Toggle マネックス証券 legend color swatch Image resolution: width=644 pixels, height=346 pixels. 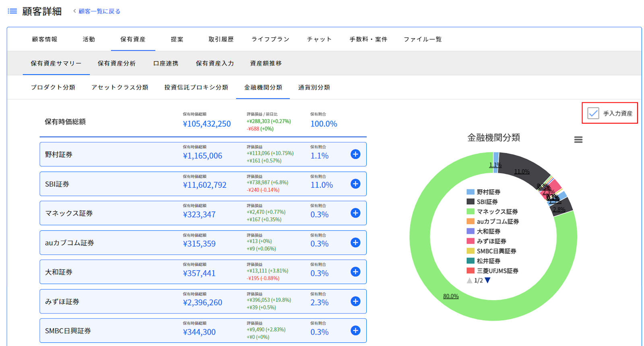pos(471,211)
